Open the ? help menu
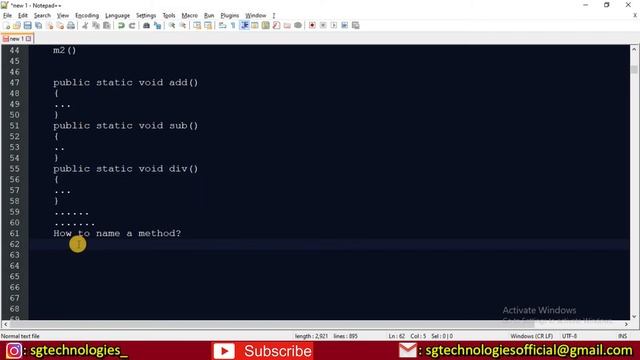 274,16
